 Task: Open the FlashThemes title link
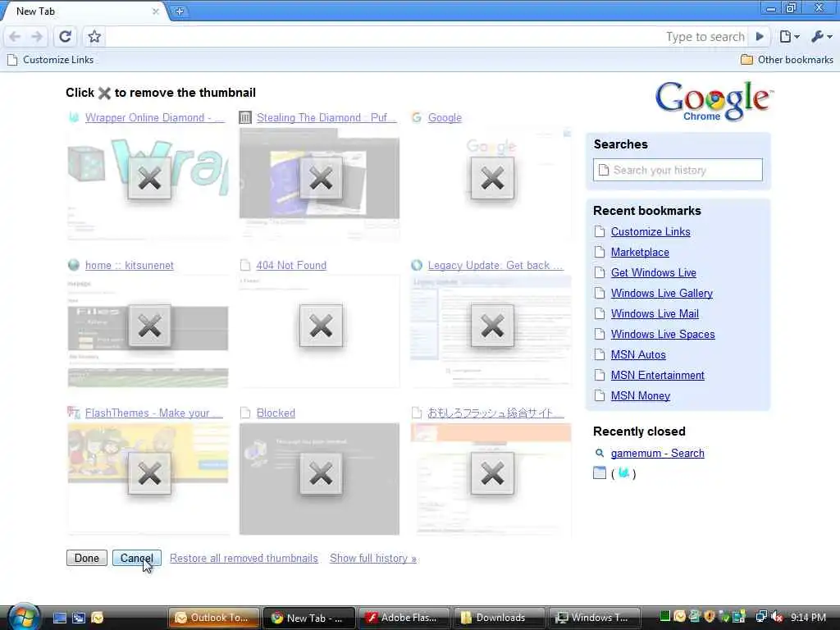153,413
